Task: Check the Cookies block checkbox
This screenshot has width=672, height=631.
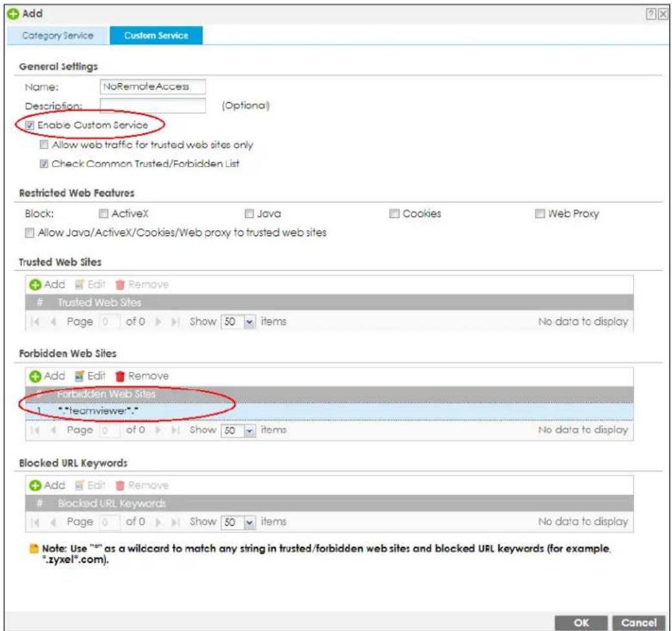Action: click(394, 213)
